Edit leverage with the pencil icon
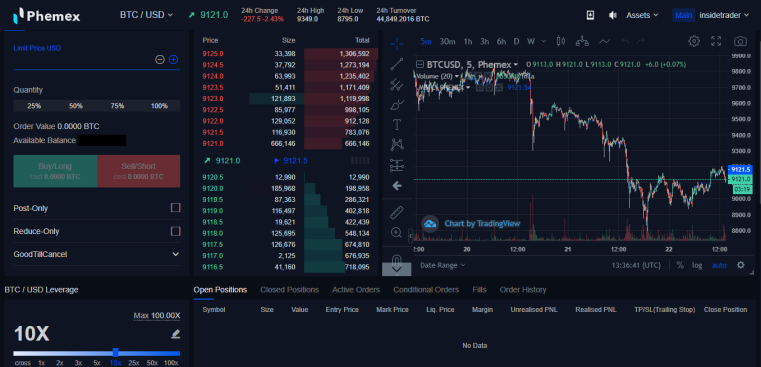 pyautogui.click(x=176, y=334)
